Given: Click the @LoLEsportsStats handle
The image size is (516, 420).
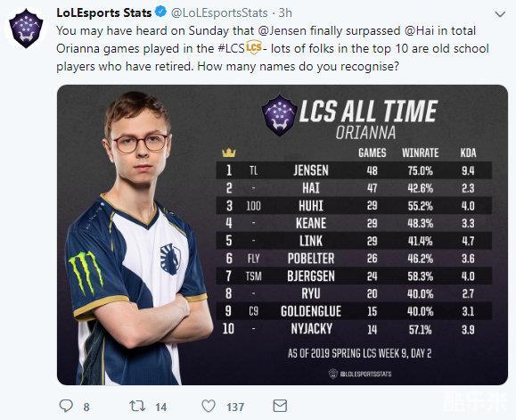Looking at the screenshot, I should tap(219, 12).
